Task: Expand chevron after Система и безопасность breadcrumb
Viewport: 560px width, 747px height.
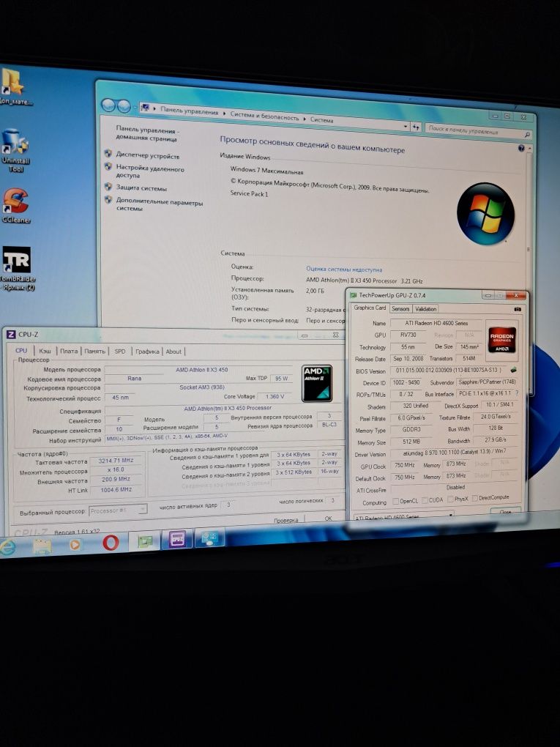Action: click(x=305, y=119)
